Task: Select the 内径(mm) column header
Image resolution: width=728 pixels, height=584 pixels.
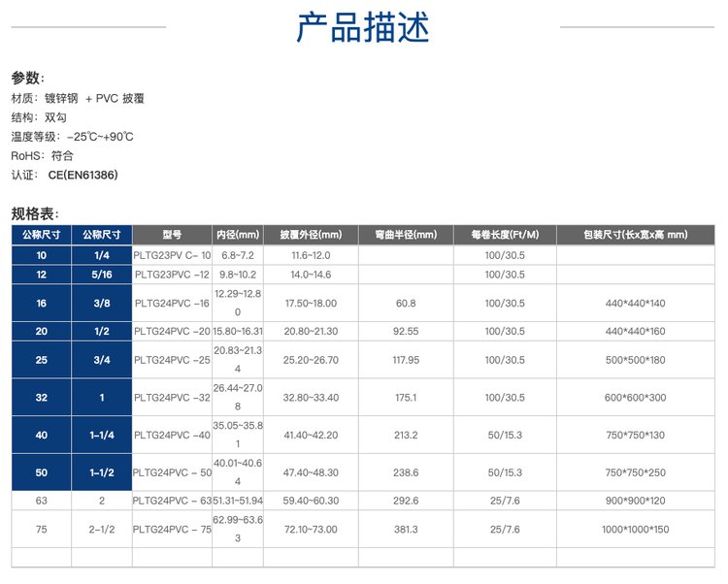Action: point(238,235)
